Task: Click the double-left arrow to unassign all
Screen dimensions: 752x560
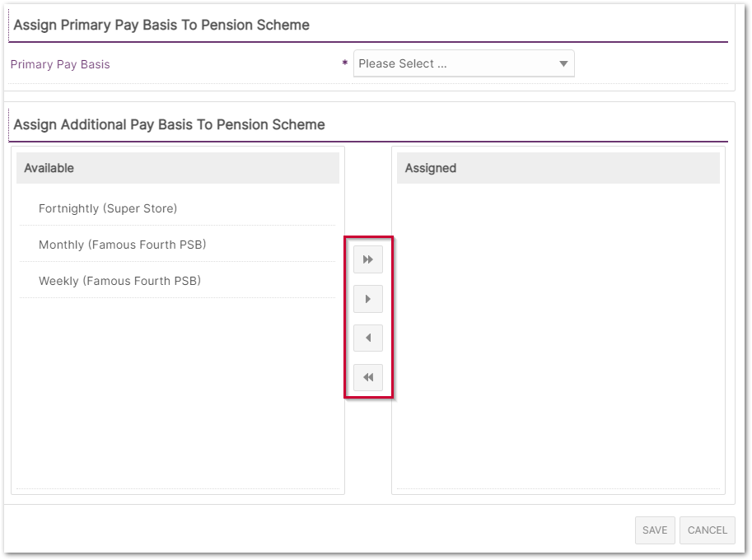Action: pyautogui.click(x=368, y=377)
